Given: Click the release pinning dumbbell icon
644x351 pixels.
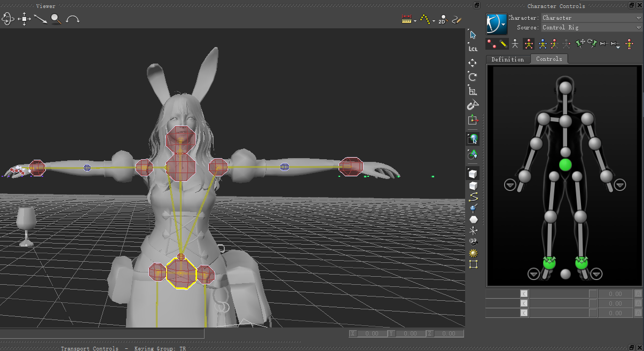Looking at the screenshot, I should tap(604, 44).
